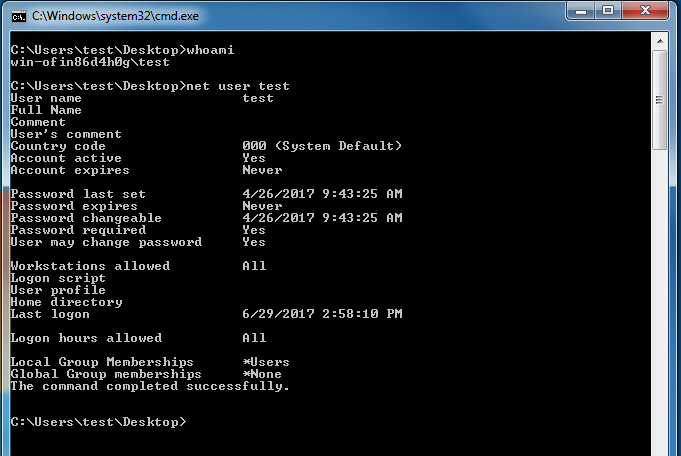Click the Workstations allowed "All" value
The image size is (681, 456).
[x=254, y=266]
